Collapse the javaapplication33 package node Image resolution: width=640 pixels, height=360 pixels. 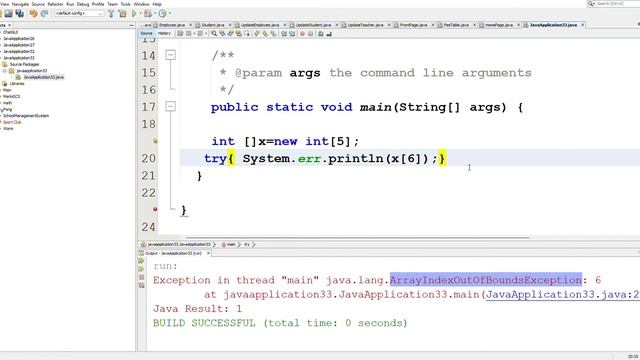[4, 71]
